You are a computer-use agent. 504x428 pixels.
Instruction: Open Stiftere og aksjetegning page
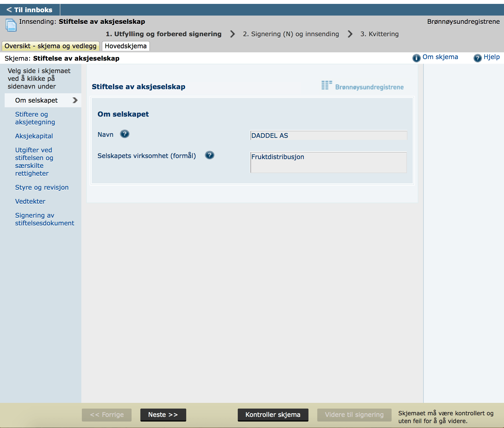click(35, 118)
